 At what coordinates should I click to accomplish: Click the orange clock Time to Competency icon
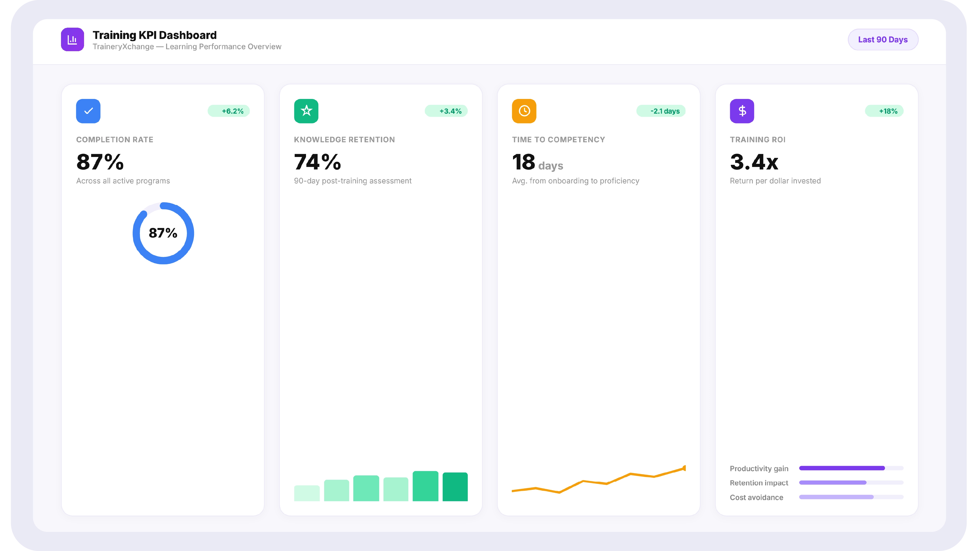click(524, 111)
